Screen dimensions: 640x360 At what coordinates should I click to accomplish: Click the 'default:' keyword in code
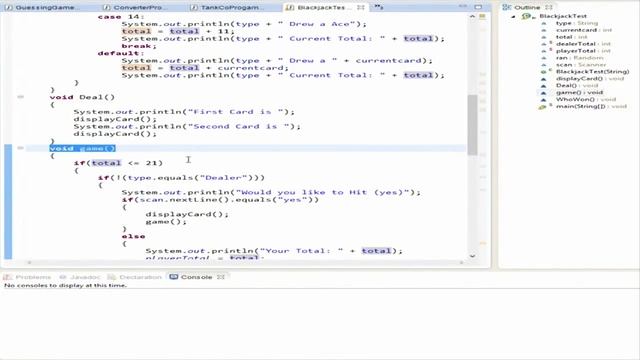coord(121,53)
